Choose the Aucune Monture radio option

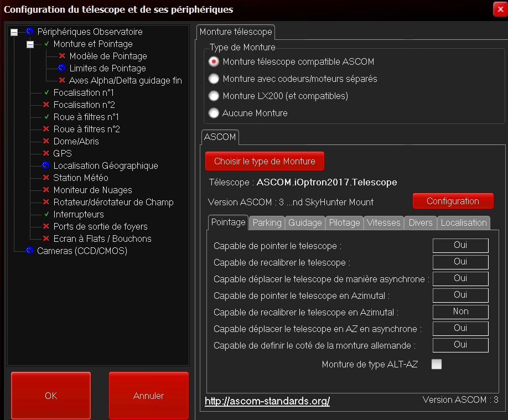tap(213, 113)
